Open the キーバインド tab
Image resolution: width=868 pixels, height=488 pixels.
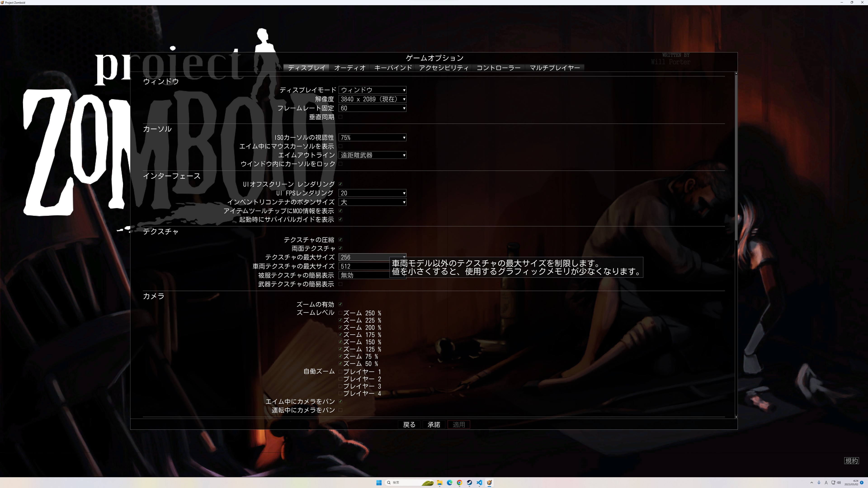click(x=393, y=68)
